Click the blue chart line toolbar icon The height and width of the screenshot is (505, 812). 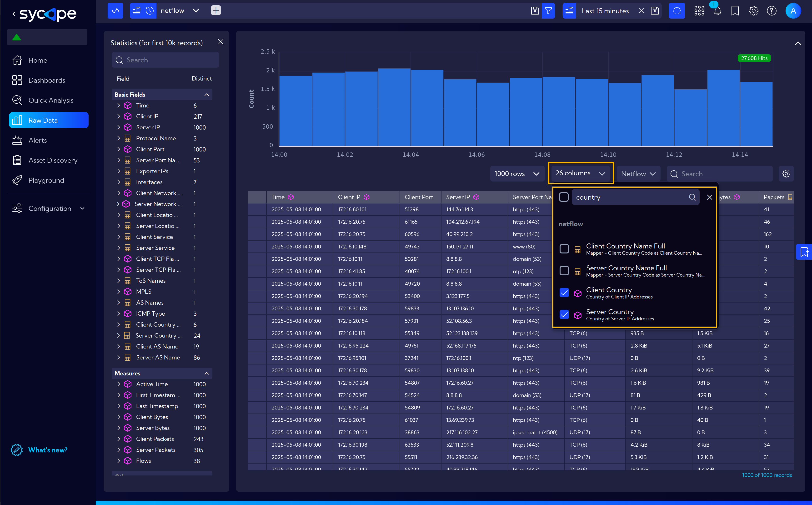pyautogui.click(x=115, y=11)
